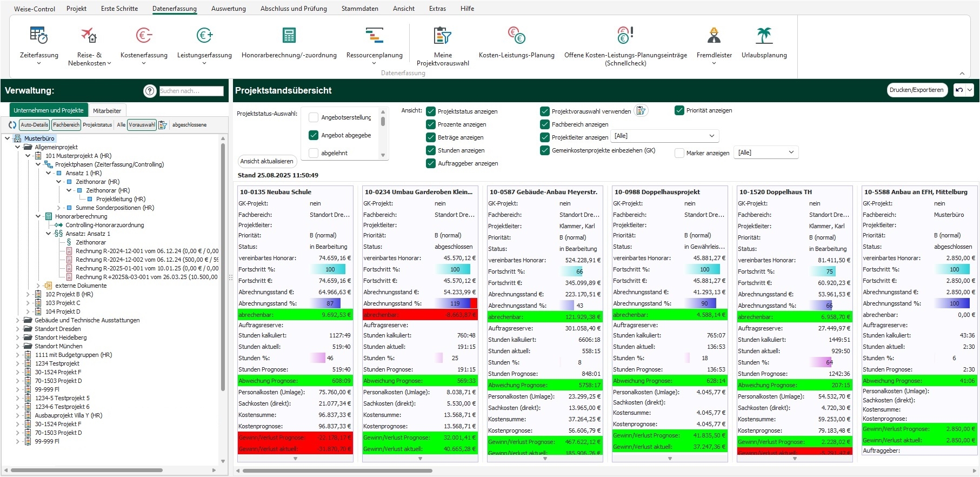This screenshot has width=980, height=477.
Task: Open the Stammdaten ribbon tab
Action: coord(360,9)
